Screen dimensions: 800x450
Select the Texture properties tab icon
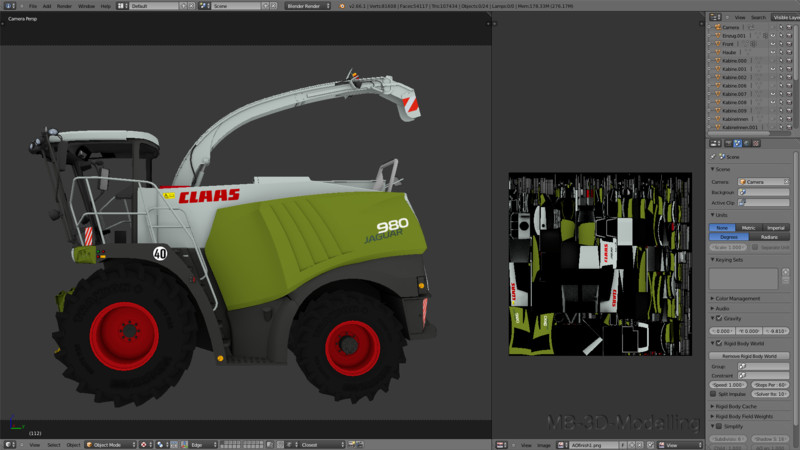(756, 143)
